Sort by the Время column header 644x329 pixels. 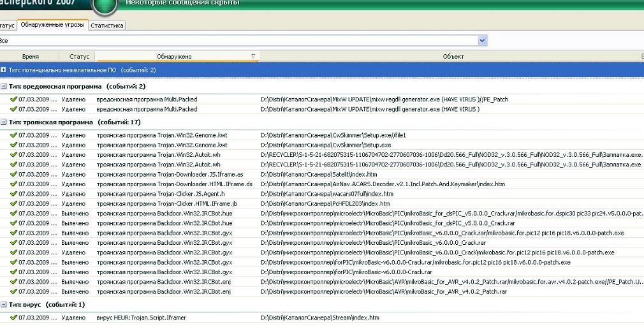(31, 57)
